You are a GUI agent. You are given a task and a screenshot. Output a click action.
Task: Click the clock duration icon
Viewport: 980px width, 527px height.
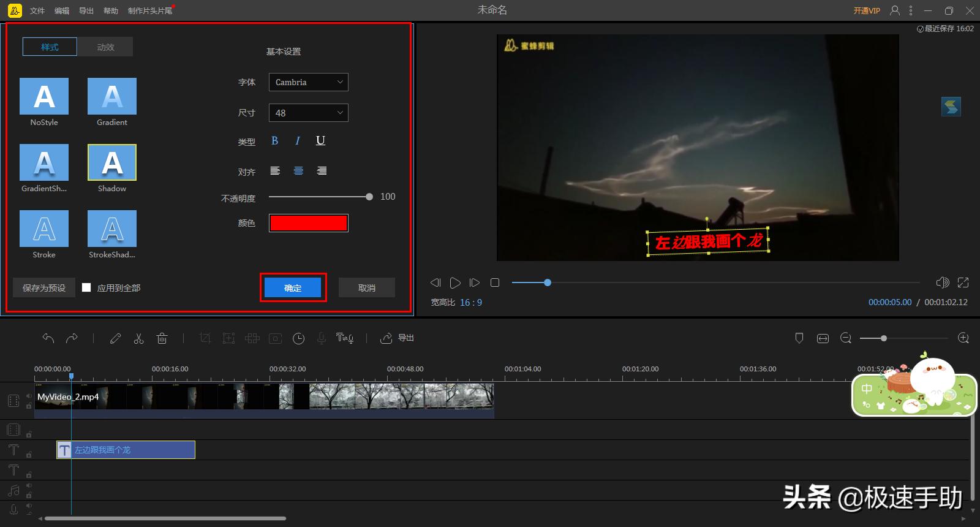click(x=298, y=338)
